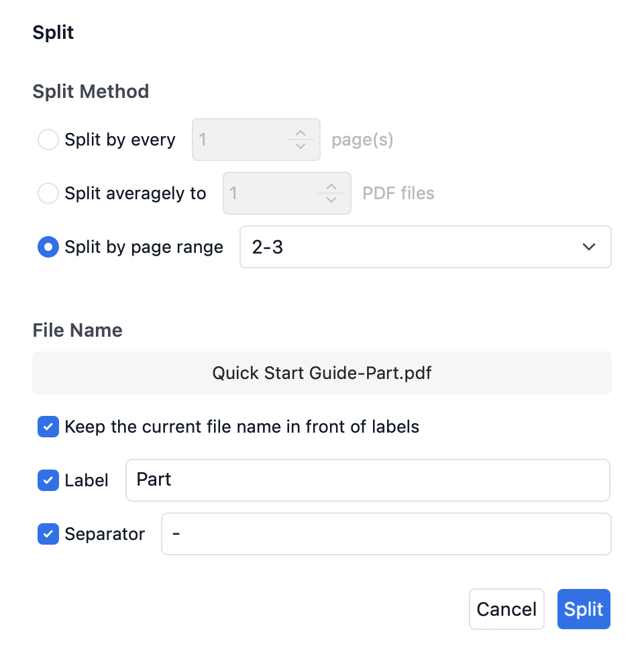This screenshot has height=652, width=644.
Task: Toggle the Label checkbox
Action: (x=48, y=480)
